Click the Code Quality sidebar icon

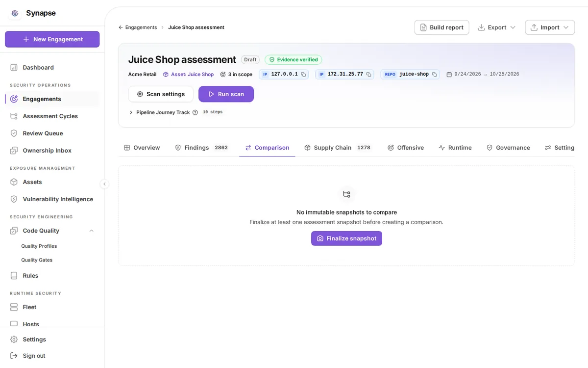[14, 231]
